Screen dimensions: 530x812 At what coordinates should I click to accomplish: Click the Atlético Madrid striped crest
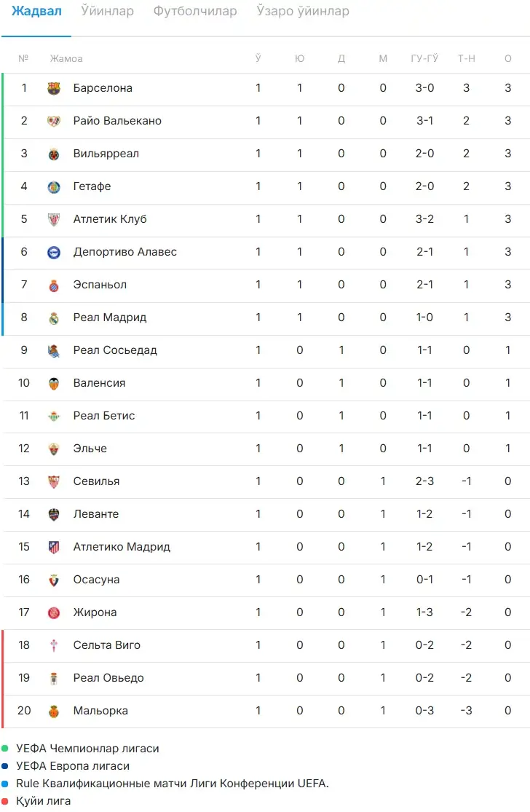coord(54,548)
